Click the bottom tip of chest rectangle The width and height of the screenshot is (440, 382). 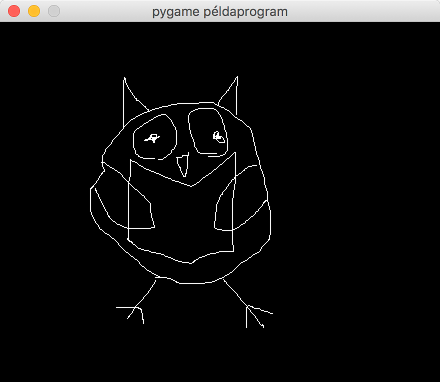point(191,263)
